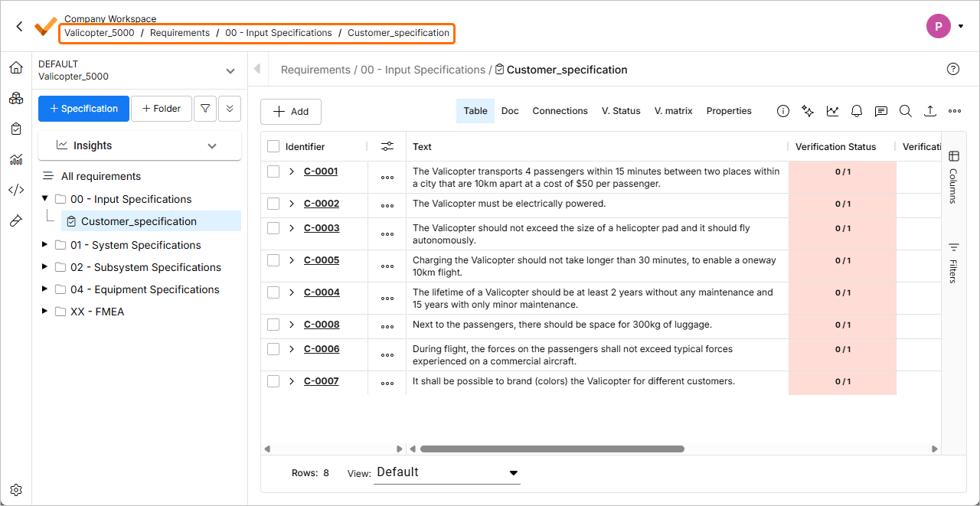980x506 pixels.
Task: Open settings gear in left rail
Action: pos(16,490)
